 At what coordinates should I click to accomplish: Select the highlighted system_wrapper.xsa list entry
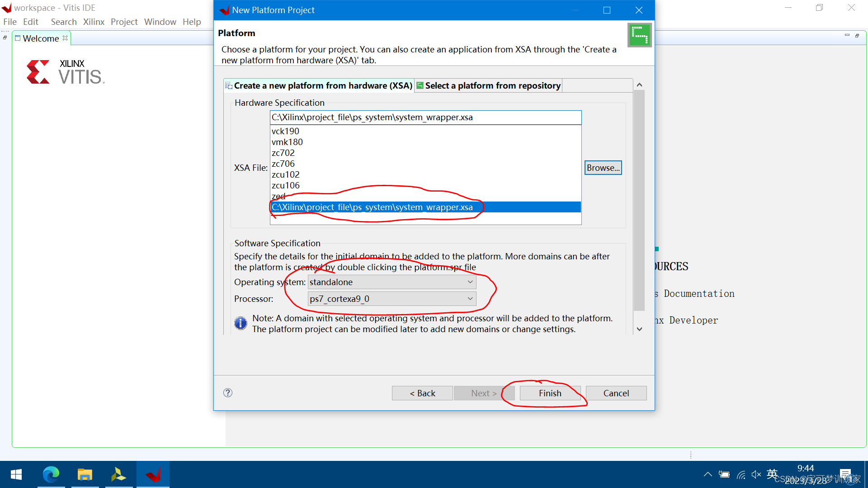(425, 207)
